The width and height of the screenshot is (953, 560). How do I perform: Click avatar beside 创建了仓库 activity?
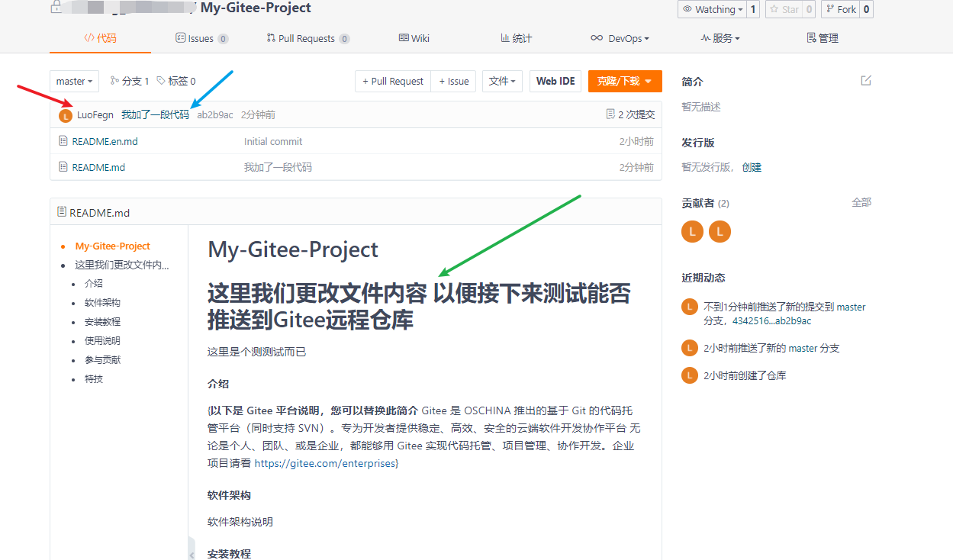689,375
